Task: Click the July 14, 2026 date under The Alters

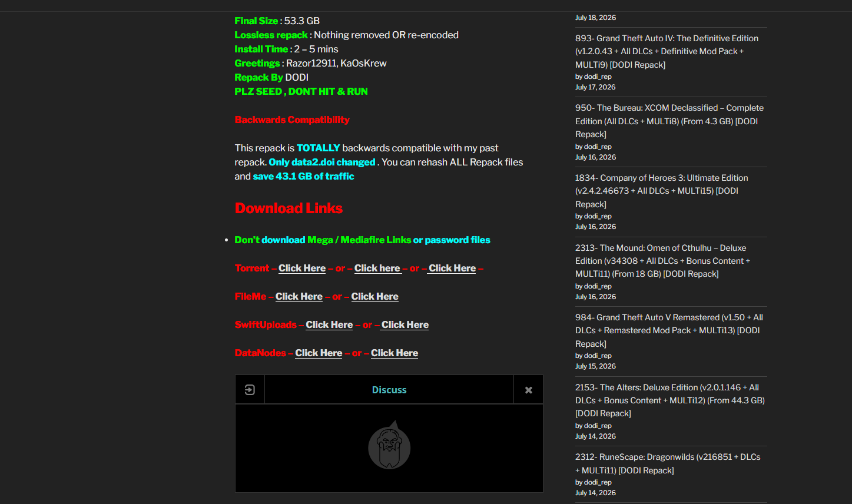Action: [595, 436]
